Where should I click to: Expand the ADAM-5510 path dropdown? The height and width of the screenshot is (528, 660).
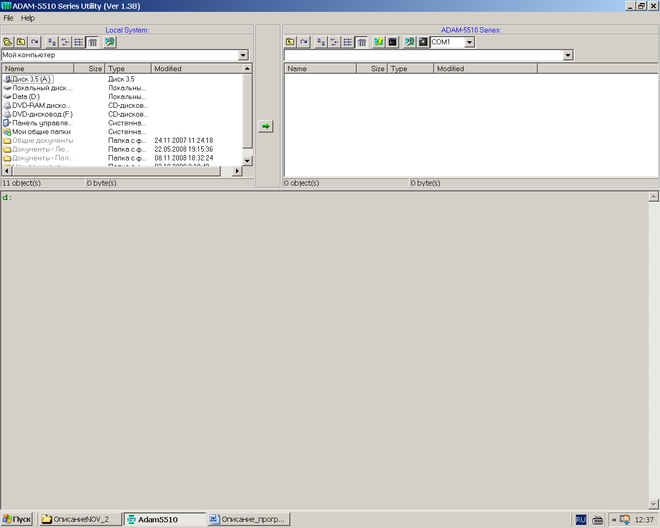coord(568,55)
